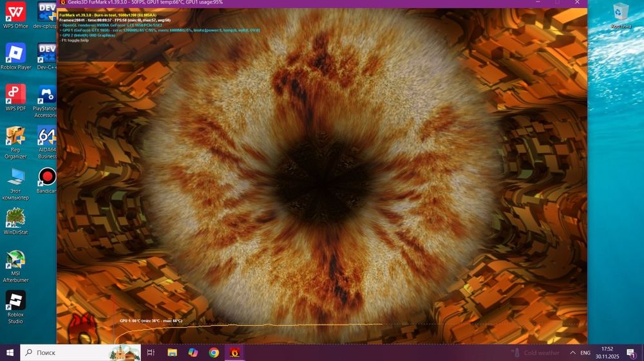Click the FurMark taskbar button
Image resolution: width=644 pixels, height=361 pixels.
click(x=235, y=353)
